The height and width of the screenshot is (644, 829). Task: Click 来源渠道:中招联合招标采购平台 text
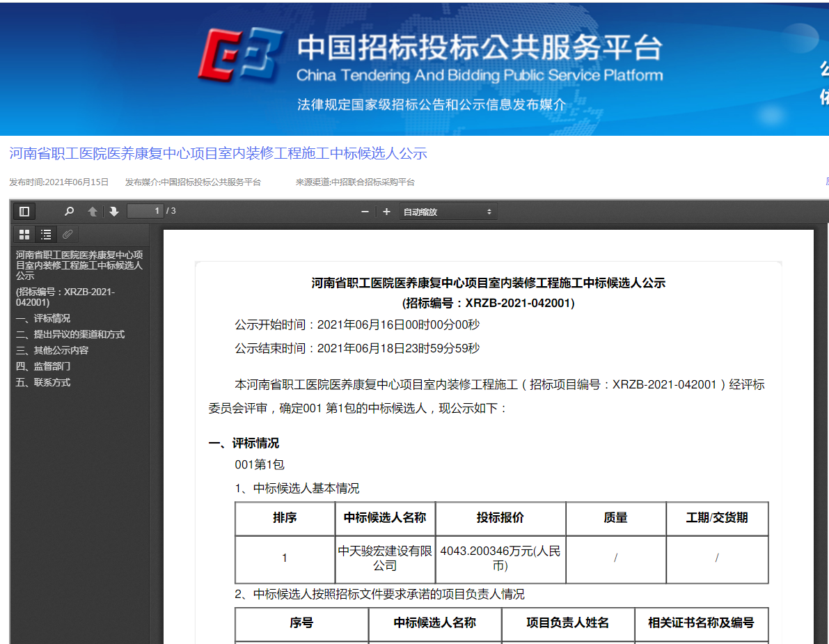(x=355, y=182)
